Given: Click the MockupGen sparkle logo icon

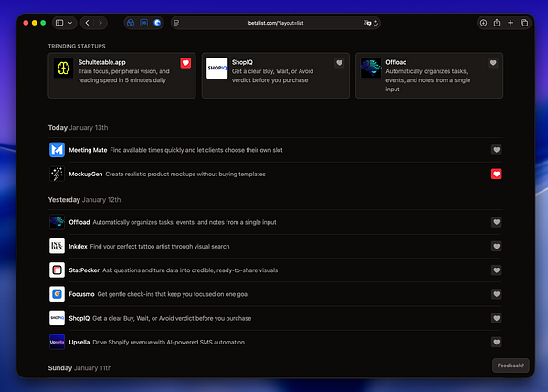Looking at the screenshot, I should click(57, 174).
